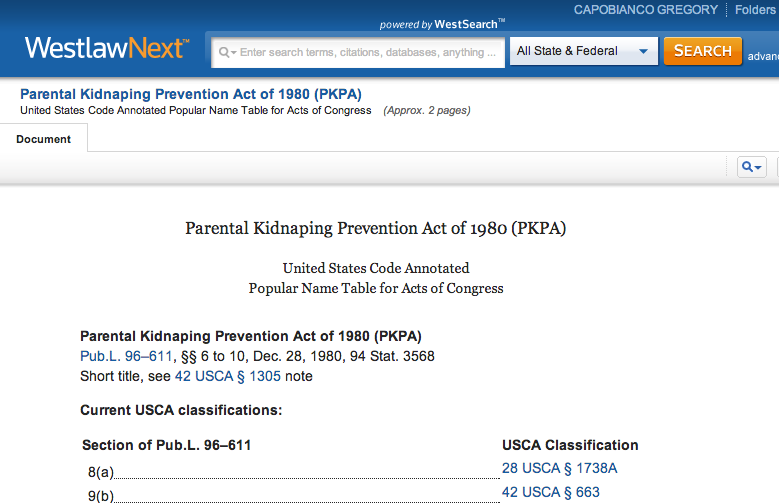Open the Pub.L. 96–611 link
The height and width of the screenshot is (503, 779).
pyautogui.click(x=126, y=356)
